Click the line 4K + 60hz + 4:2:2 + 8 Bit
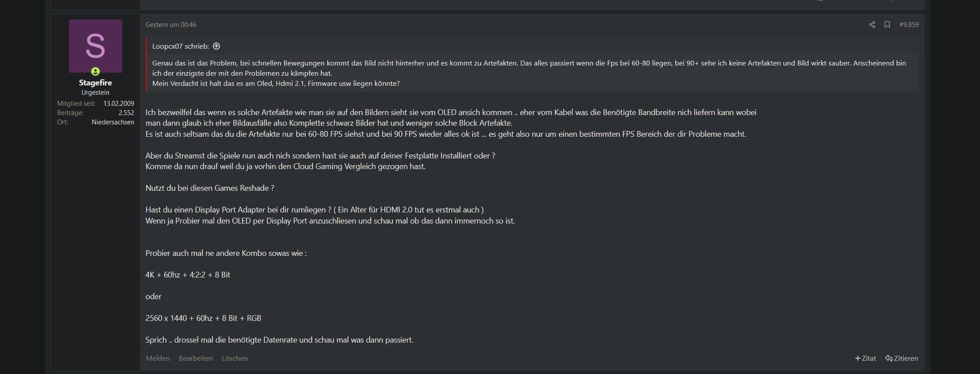Viewport: 980px width, 374px height. click(188, 275)
